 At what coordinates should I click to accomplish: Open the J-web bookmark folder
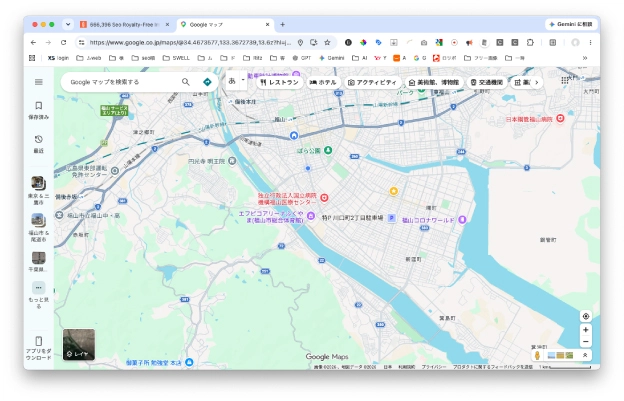[89, 58]
